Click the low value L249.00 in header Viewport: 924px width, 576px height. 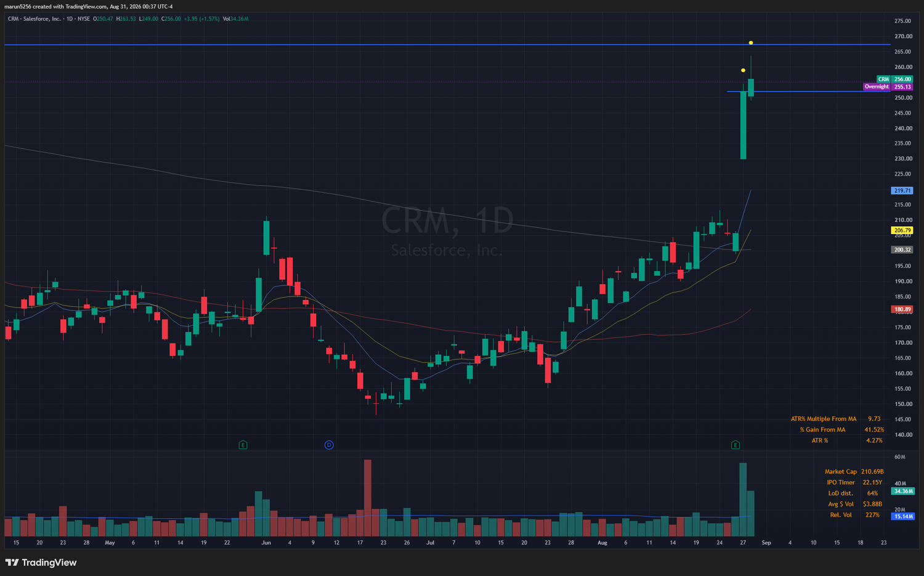[x=148, y=19]
